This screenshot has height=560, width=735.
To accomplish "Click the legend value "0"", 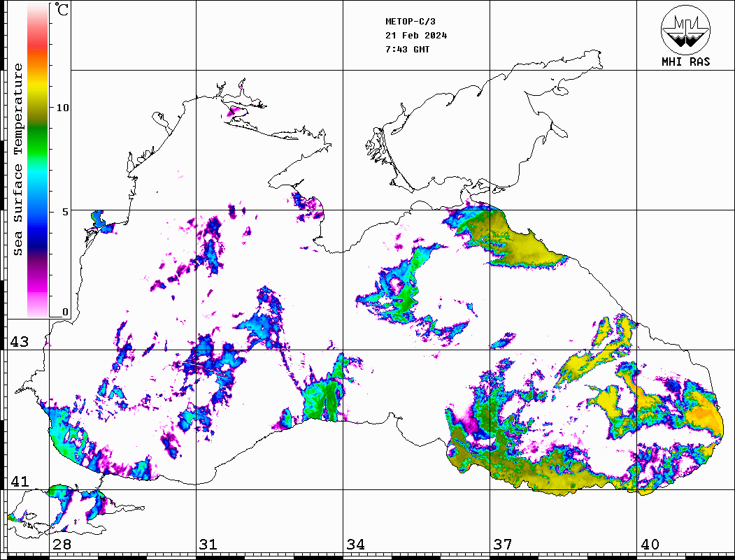I will click(x=65, y=312).
